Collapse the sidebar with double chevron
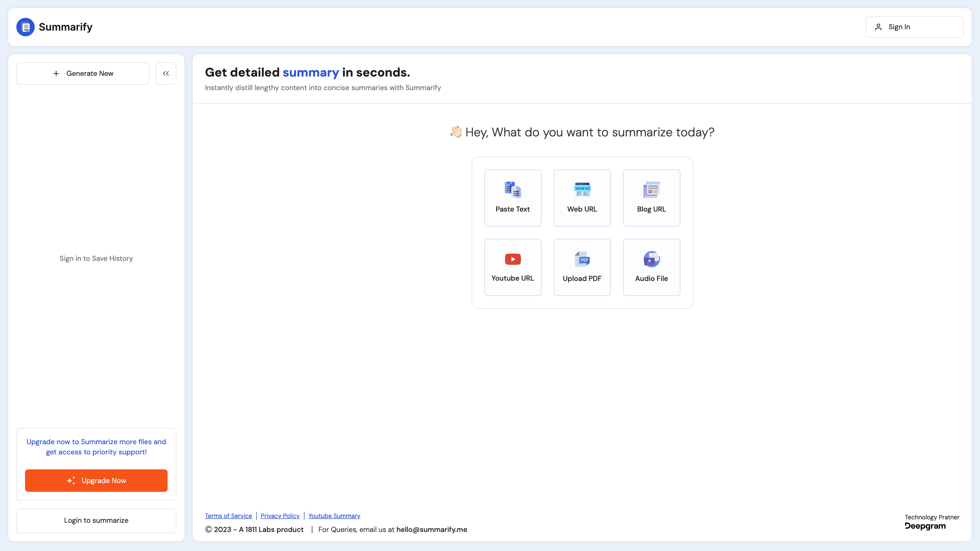This screenshot has height=551, width=980. pyautogui.click(x=166, y=73)
